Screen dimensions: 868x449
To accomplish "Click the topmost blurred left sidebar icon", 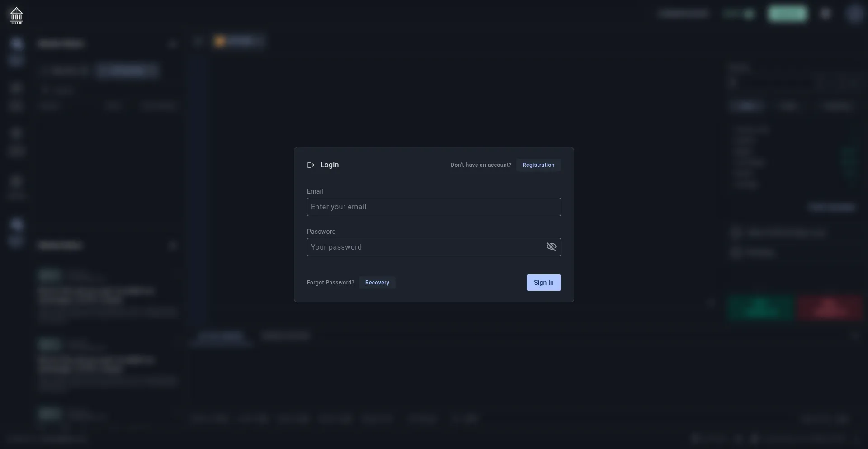I will 17,43.
